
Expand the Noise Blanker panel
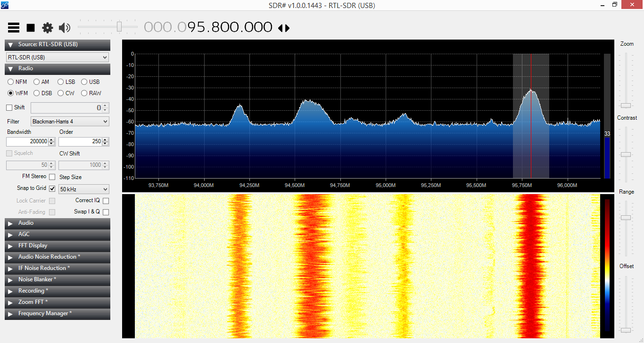coord(58,279)
